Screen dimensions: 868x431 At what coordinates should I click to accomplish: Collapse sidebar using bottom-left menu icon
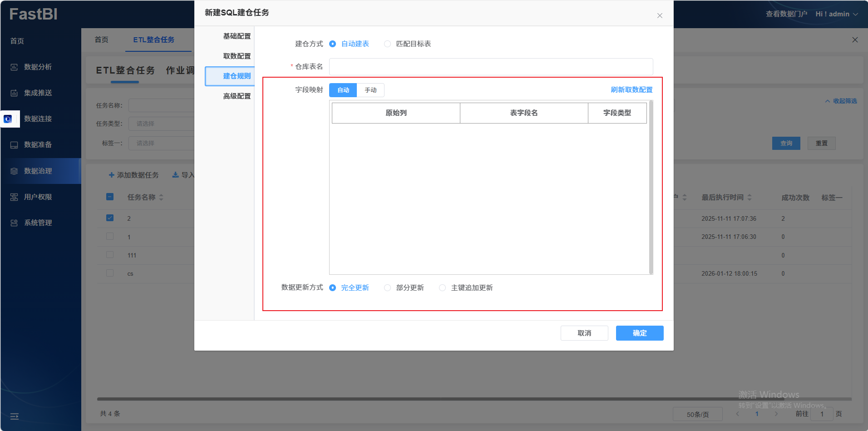click(15, 416)
